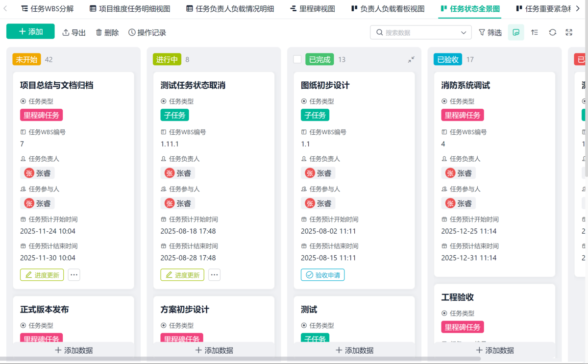
Task: Open the 正式版本发布 card title
Action: pyautogui.click(x=45, y=310)
